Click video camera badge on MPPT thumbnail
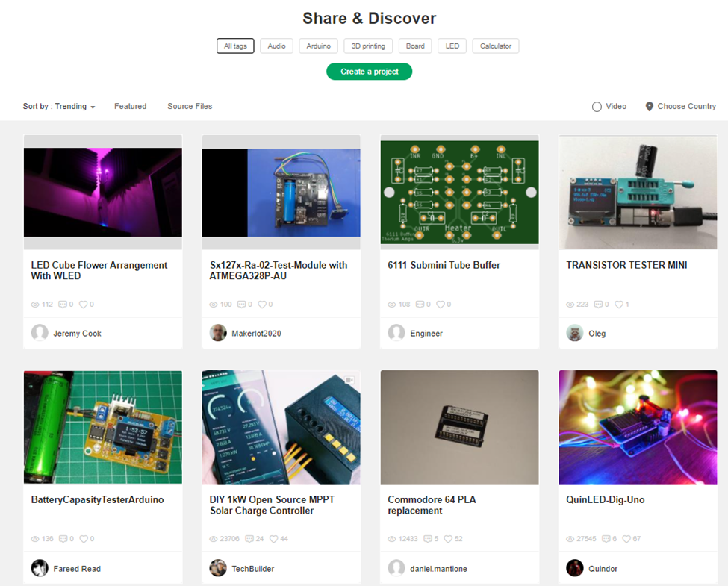 [x=349, y=380]
